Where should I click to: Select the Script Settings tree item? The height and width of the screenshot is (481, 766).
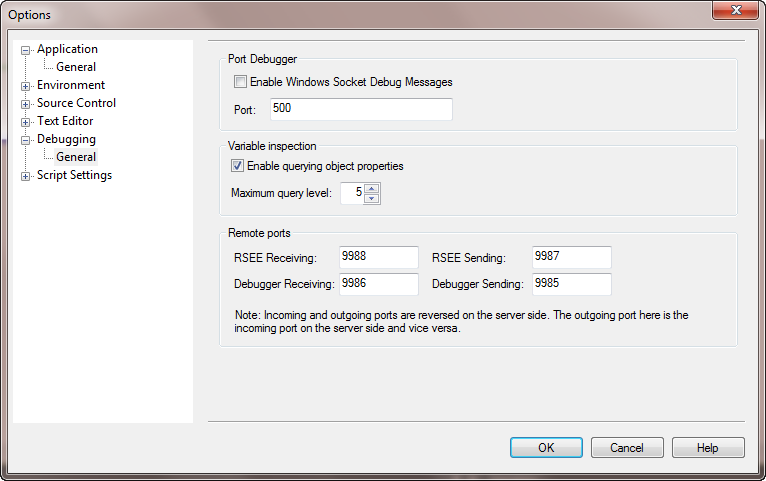click(x=74, y=175)
